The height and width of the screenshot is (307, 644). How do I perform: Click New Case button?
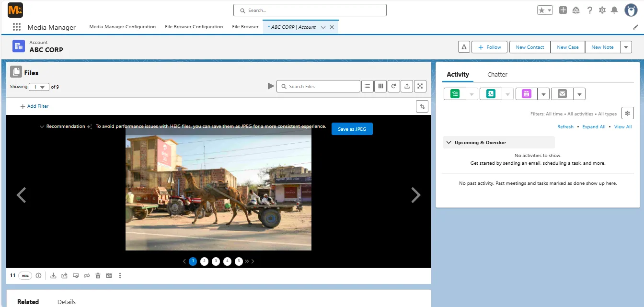567,47
